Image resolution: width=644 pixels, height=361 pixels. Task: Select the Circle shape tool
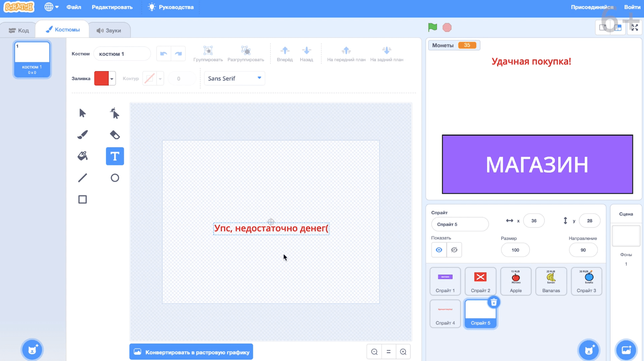[x=115, y=178]
